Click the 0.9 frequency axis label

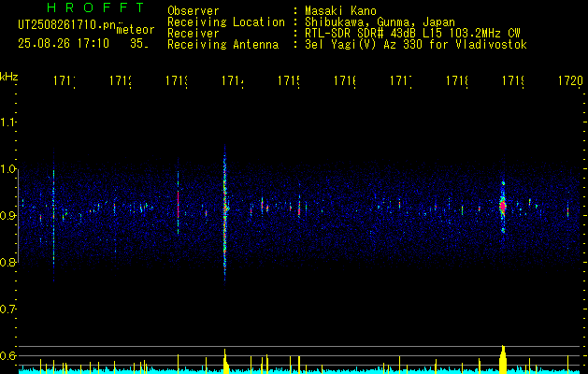(7, 216)
